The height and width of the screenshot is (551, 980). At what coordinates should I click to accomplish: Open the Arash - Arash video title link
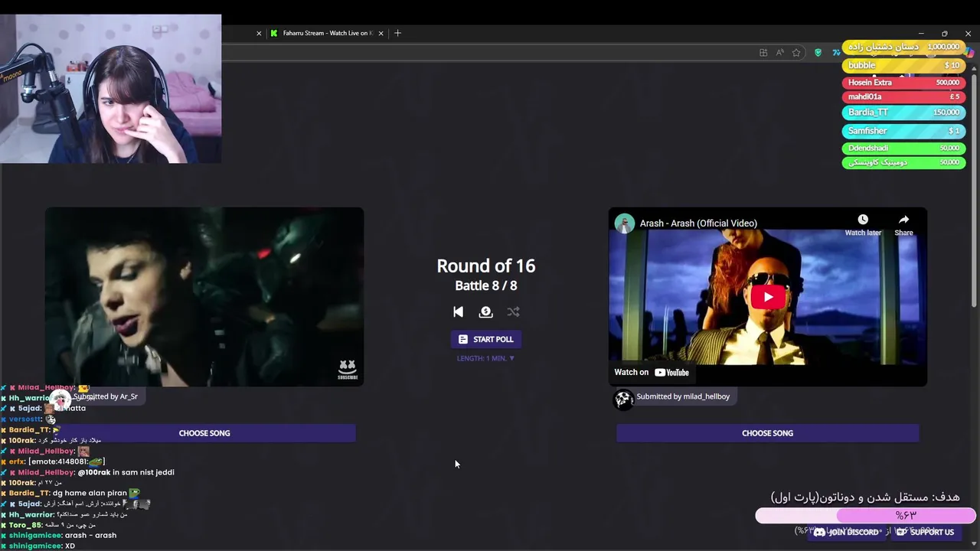pyautogui.click(x=698, y=223)
